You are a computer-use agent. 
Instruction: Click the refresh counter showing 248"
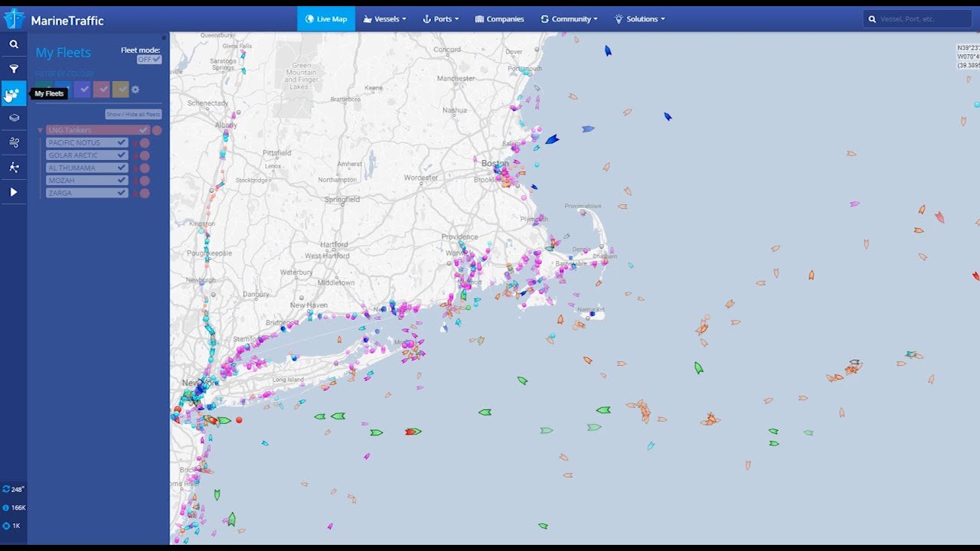[x=14, y=489]
